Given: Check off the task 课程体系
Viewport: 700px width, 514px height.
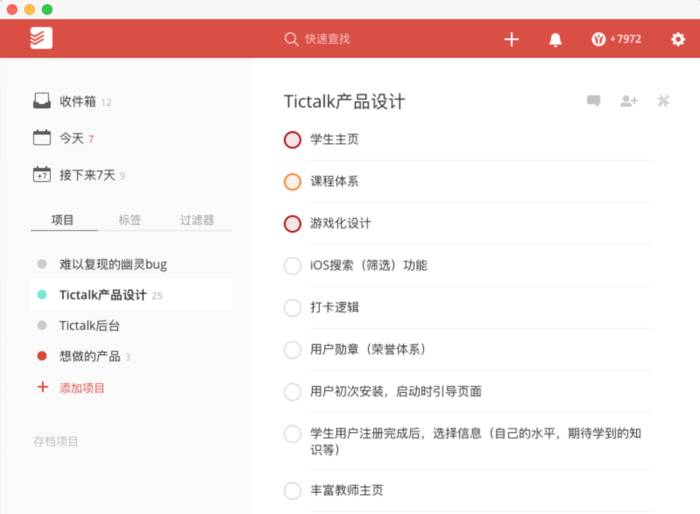Looking at the screenshot, I should [292, 182].
